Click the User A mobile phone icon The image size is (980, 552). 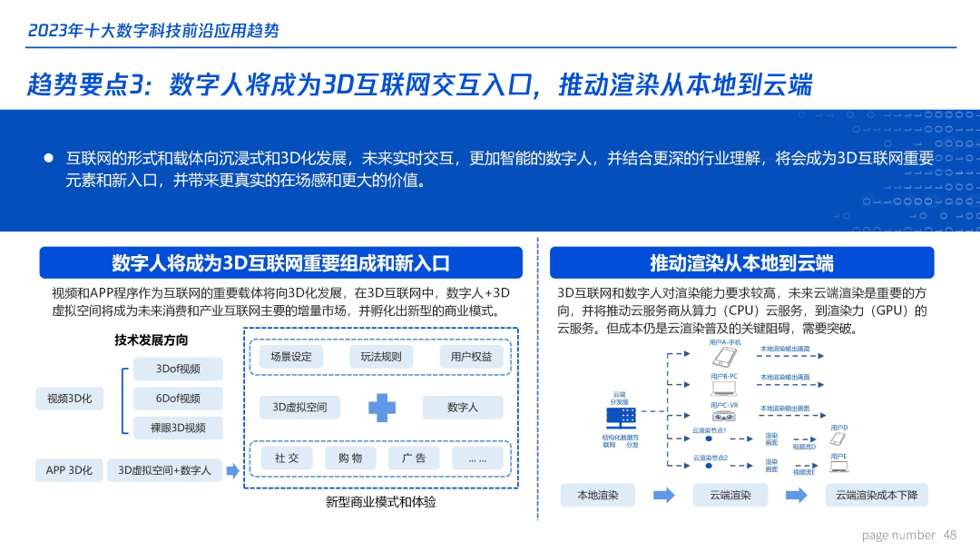(x=723, y=357)
